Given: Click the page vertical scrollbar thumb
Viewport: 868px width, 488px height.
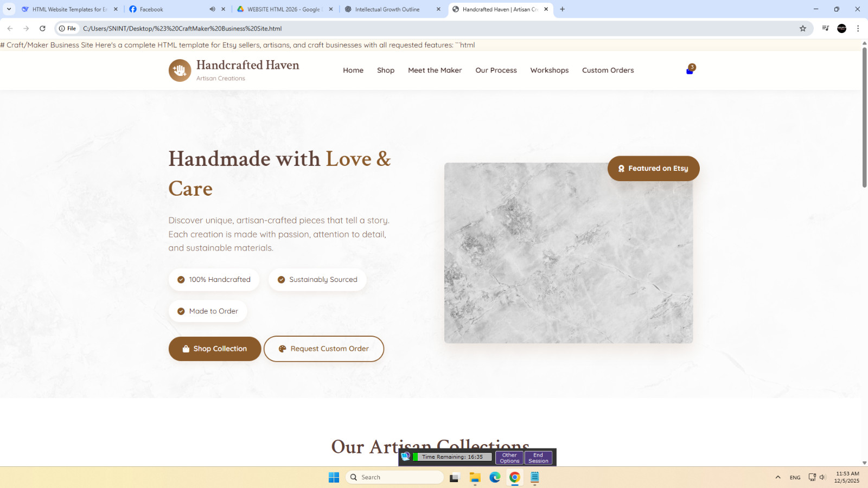Looking at the screenshot, I should click(x=864, y=118).
